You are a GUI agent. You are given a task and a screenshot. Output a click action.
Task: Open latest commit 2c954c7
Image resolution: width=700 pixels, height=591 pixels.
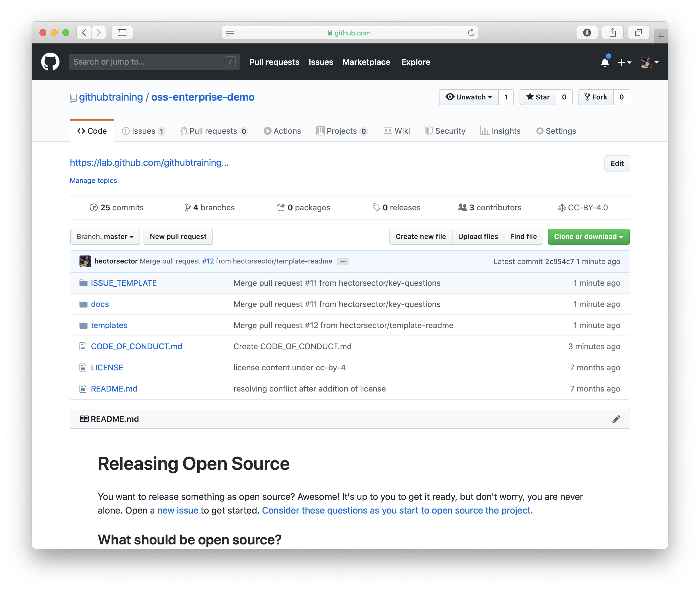(x=559, y=261)
